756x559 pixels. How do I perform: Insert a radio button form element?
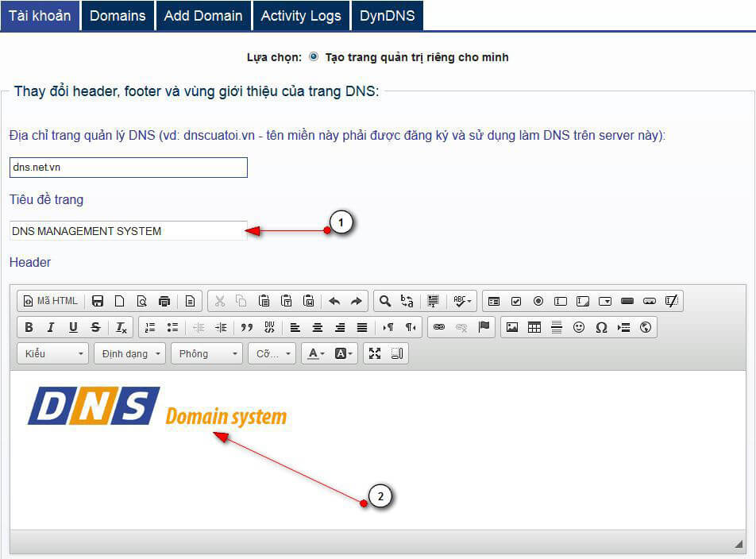538,301
